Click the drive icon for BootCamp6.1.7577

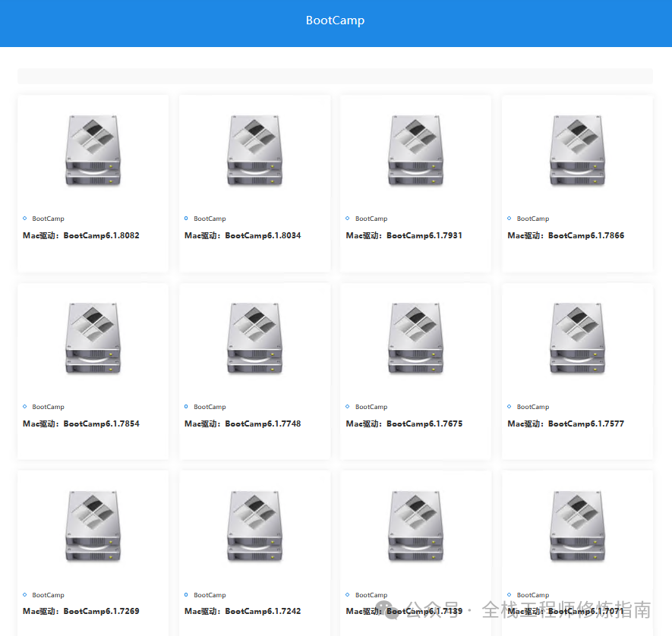[577, 338]
